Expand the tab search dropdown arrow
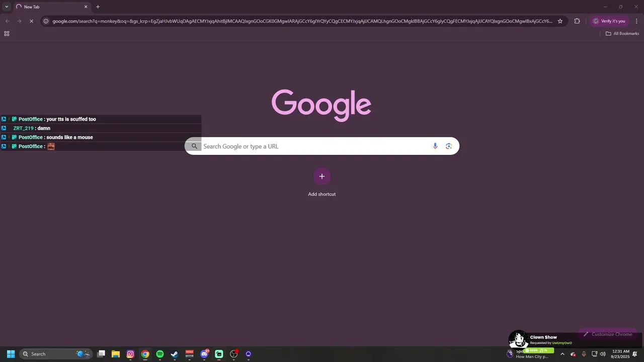 click(7, 7)
